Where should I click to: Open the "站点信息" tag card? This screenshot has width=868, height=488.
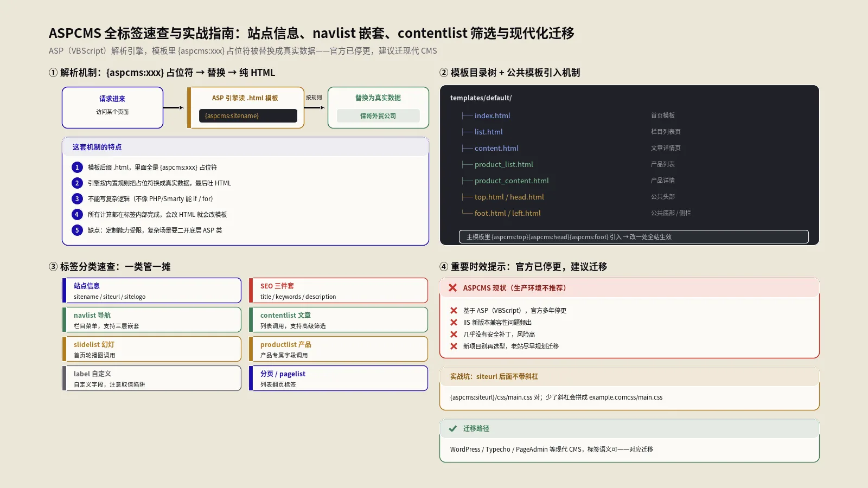[152, 291]
